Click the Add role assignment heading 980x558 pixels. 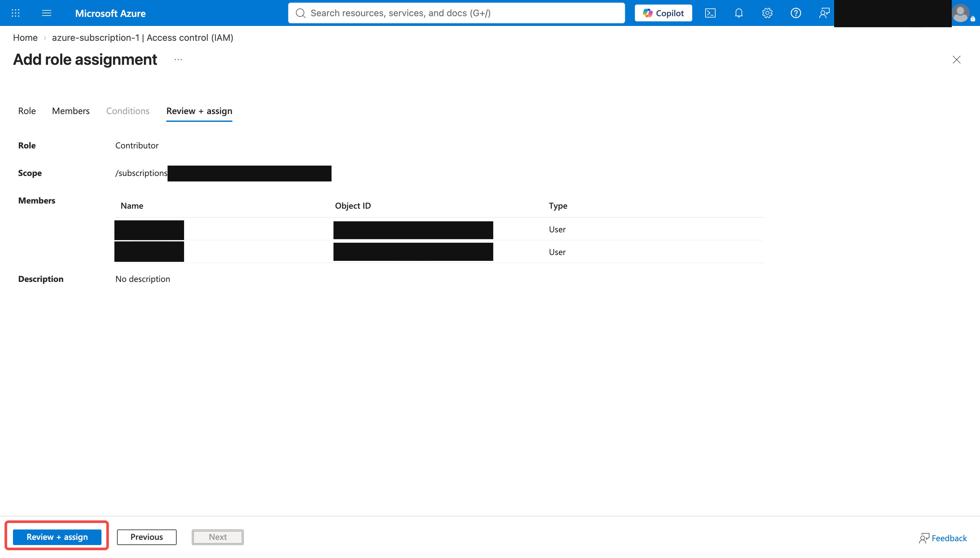pyautogui.click(x=85, y=59)
